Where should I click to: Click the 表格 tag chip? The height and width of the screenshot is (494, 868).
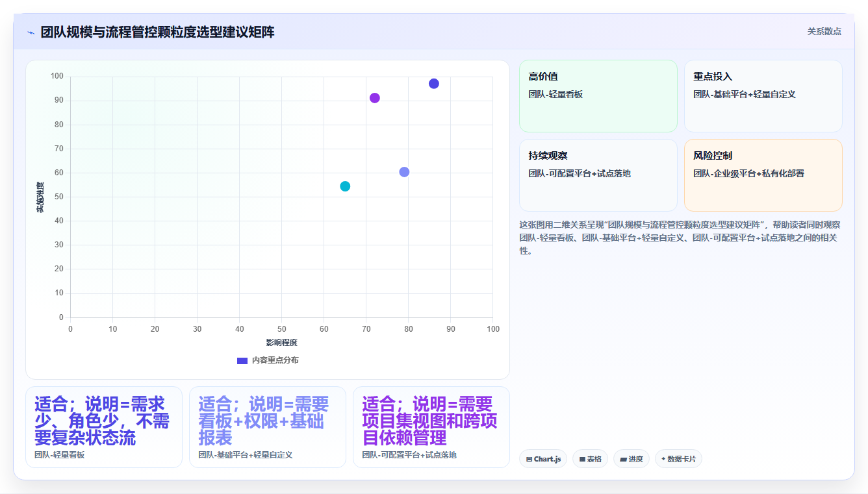[590, 459]
